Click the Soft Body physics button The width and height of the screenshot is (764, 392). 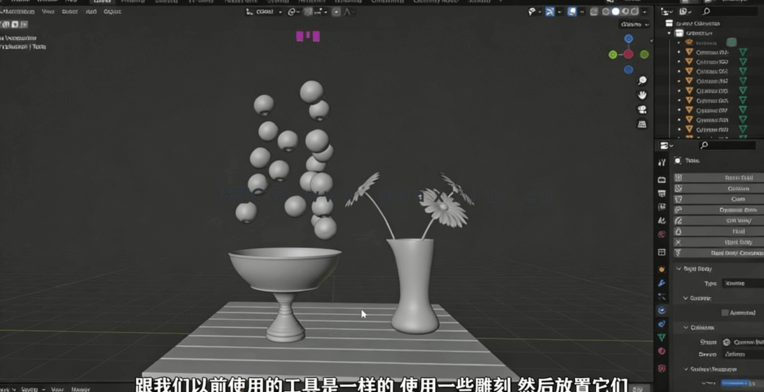[719, 221]
